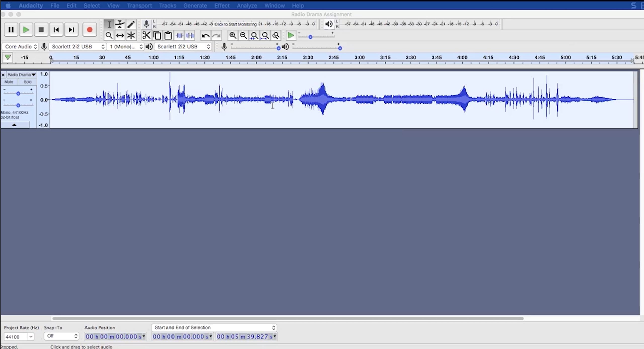This screenshot has width=644, height=349.
Task: Expand the Radio Drama track menu
Action: [x=21, y=75]
